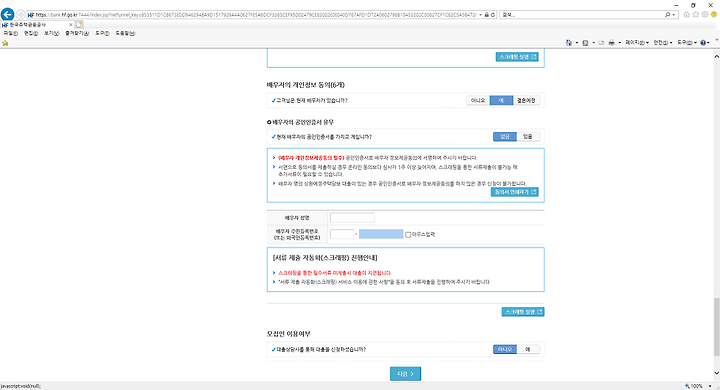The height and width of the screenshot is (390, 720).
Task: Click the Add to favorites bar star icon
Action: pyautogui.click(x=6, y=43)
